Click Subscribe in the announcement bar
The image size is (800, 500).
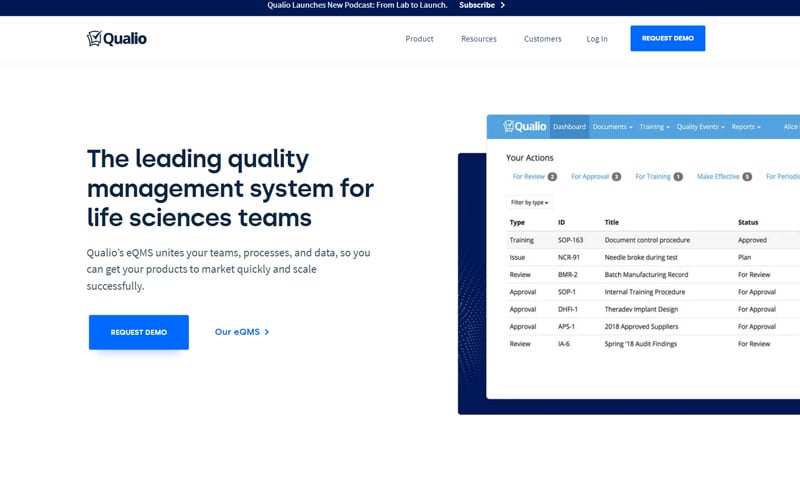click(x=477, y=5)
